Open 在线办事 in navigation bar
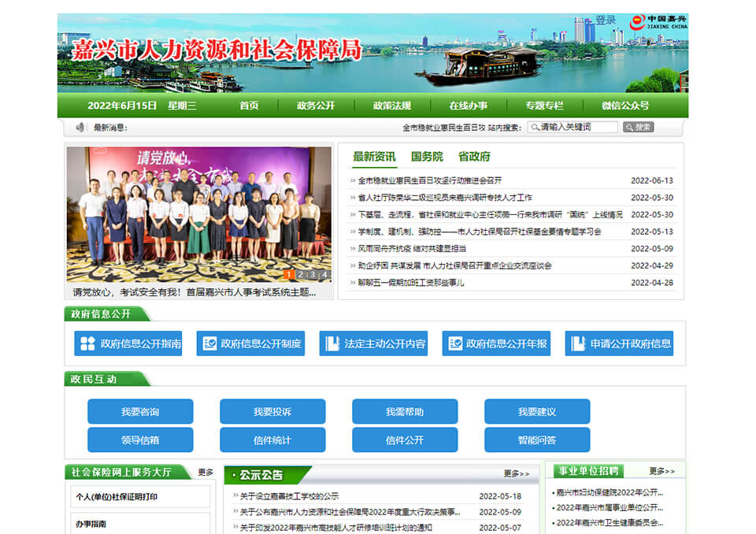This screenshot has height=534, width=756. click(x=469, y=106)
